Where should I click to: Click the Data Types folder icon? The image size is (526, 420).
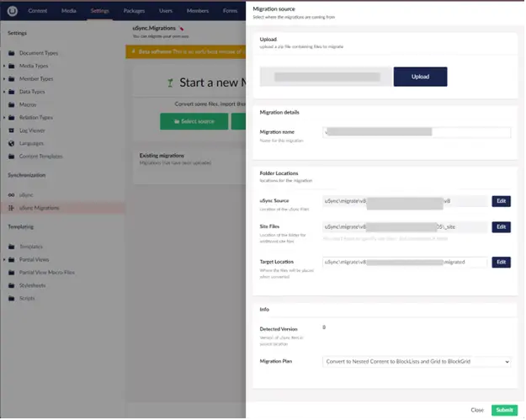[12, 92]
